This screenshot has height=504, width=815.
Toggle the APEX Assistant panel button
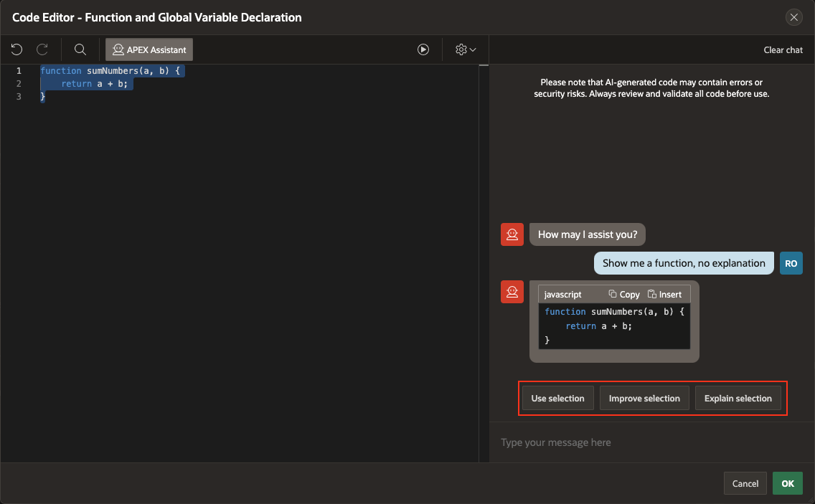pos(149,49)
